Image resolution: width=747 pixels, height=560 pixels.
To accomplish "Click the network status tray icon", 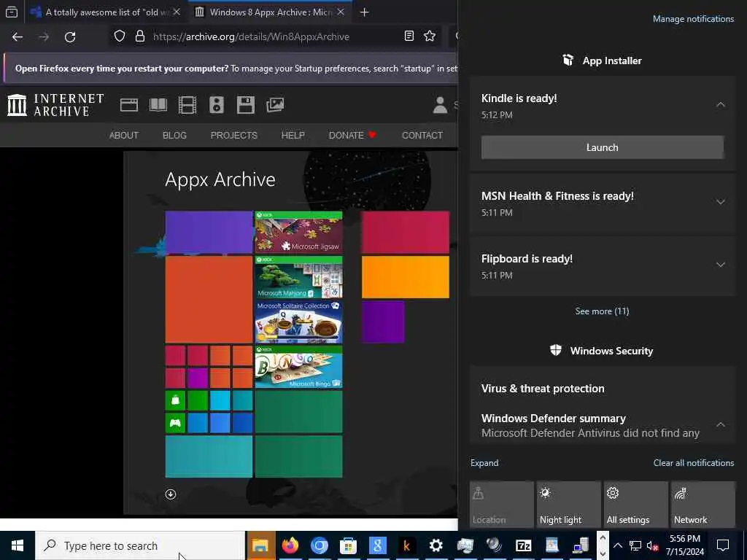I will [635, 545].
